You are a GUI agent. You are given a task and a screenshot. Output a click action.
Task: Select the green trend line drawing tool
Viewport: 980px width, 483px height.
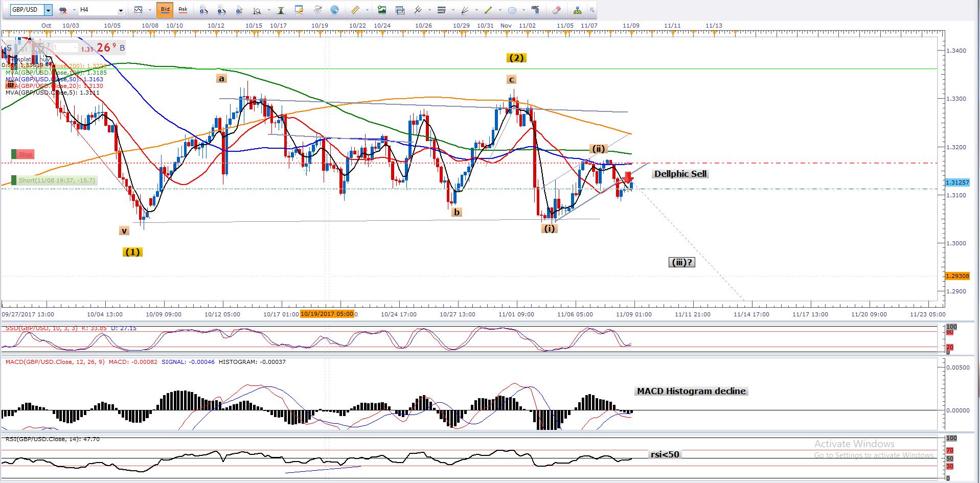tap(488, 10)
